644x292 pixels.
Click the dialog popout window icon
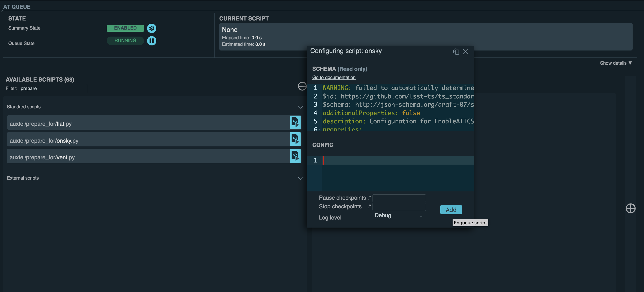point(456,52)
